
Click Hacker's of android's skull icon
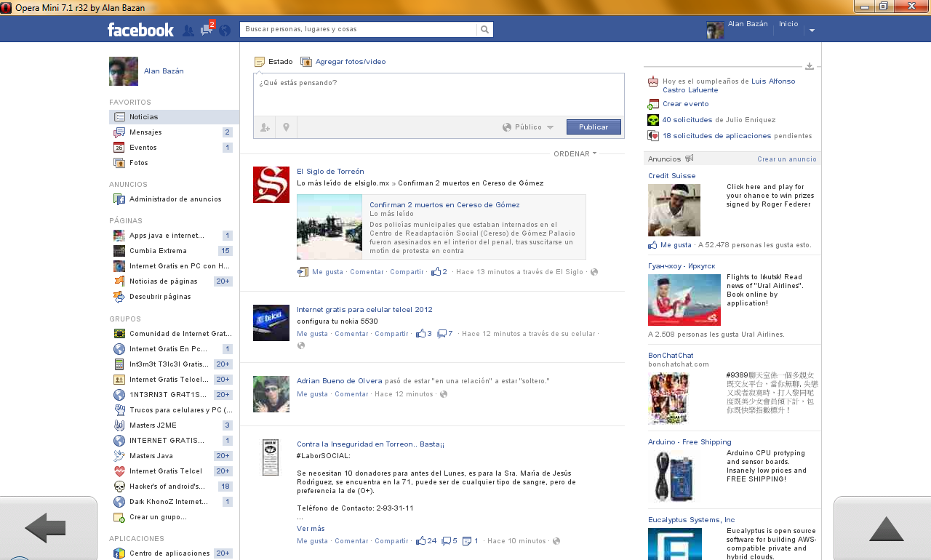119,487
